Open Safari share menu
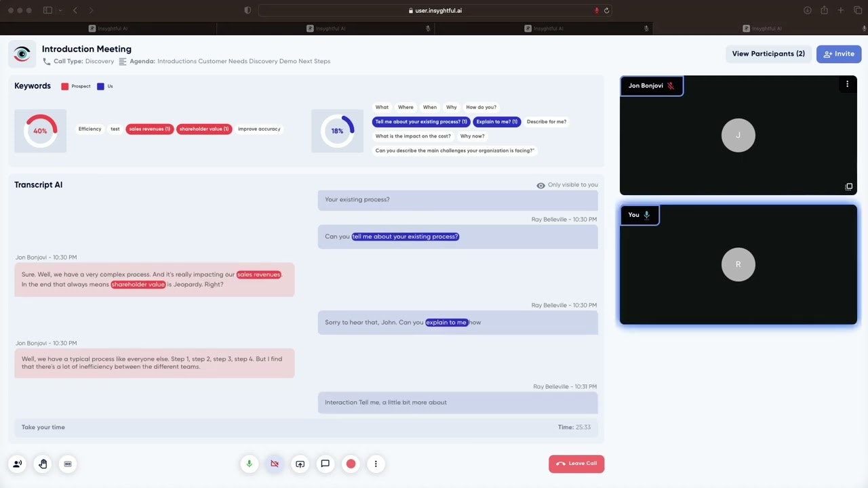Screen dimensions: 868x488 (x=824, y=10)
